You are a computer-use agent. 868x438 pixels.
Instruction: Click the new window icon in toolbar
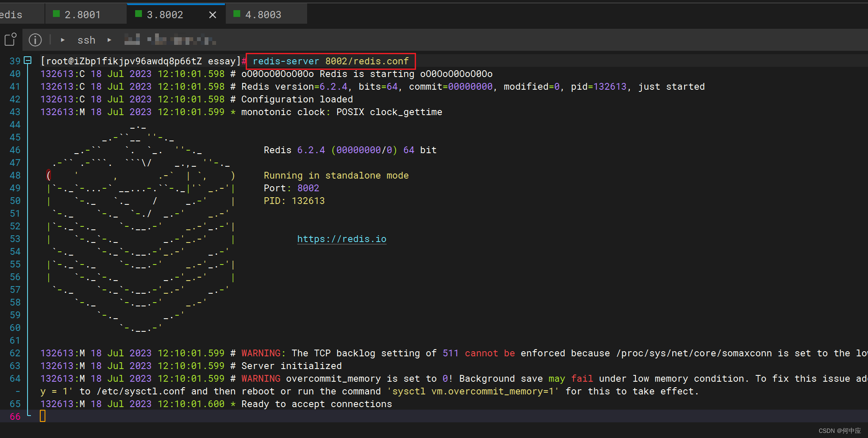coord(10,39)
